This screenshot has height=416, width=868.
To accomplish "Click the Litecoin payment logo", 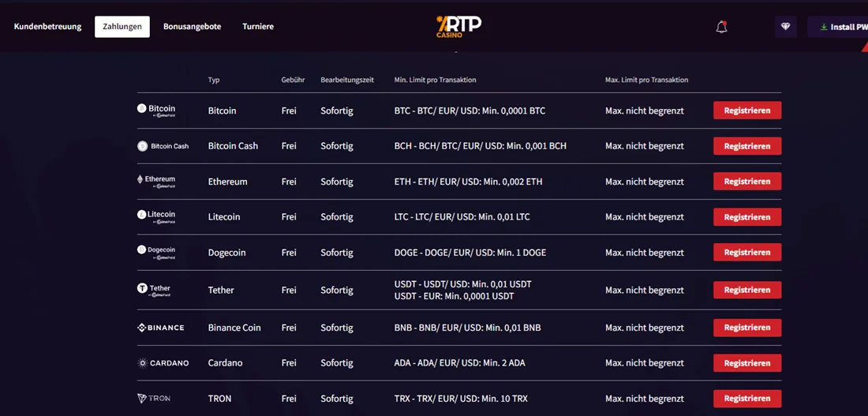I will 157,216.
